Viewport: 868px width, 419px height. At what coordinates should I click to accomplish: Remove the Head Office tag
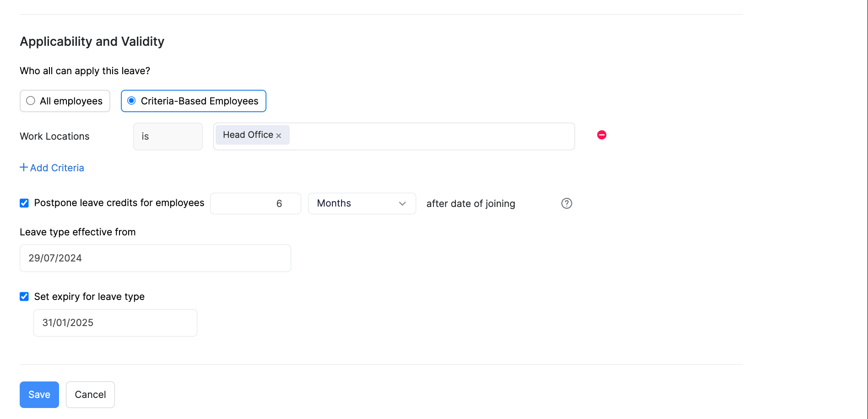(278, 136)
